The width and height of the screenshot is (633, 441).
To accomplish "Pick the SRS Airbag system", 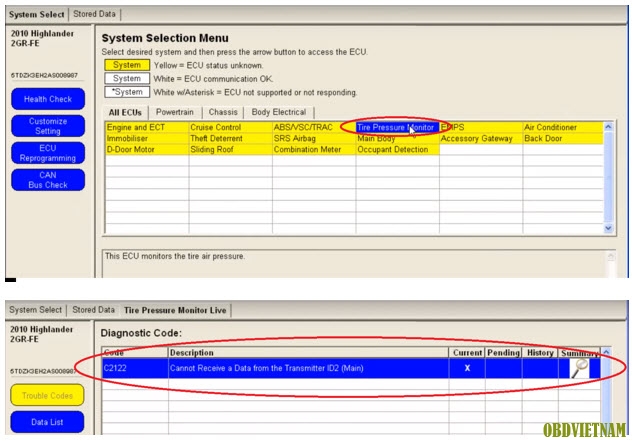I will click(314, 139).
